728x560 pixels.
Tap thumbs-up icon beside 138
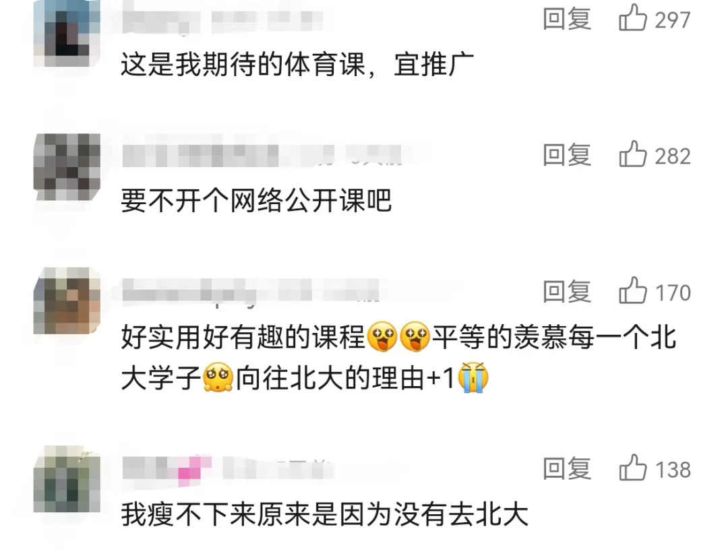[x=632, y=467]
